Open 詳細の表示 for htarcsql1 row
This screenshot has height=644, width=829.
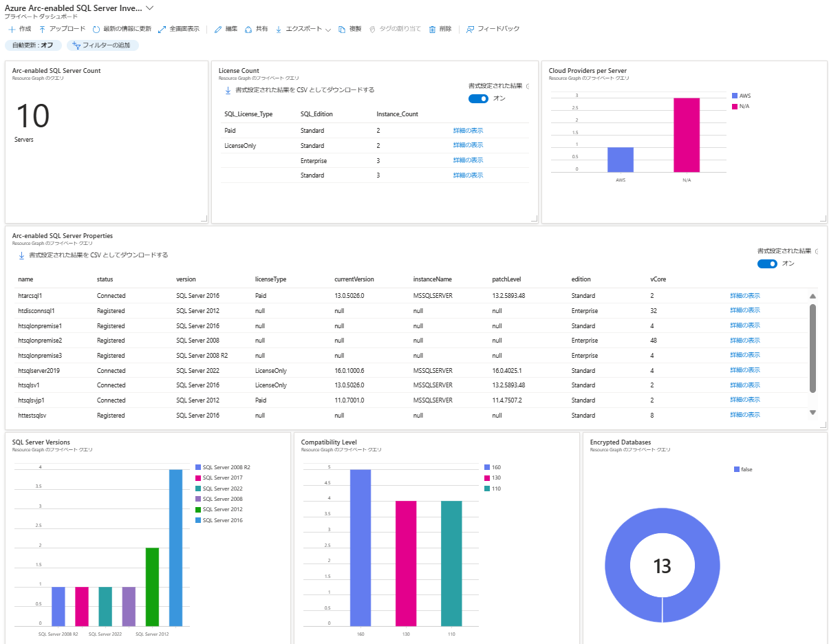(745, 296)
